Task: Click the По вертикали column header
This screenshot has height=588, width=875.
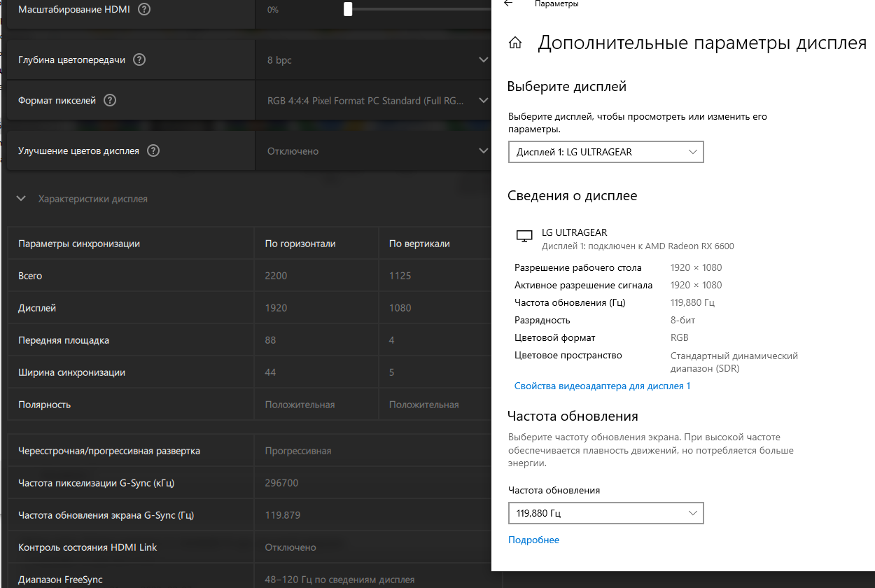Action: pyautogui.click(x=419, y=244)
